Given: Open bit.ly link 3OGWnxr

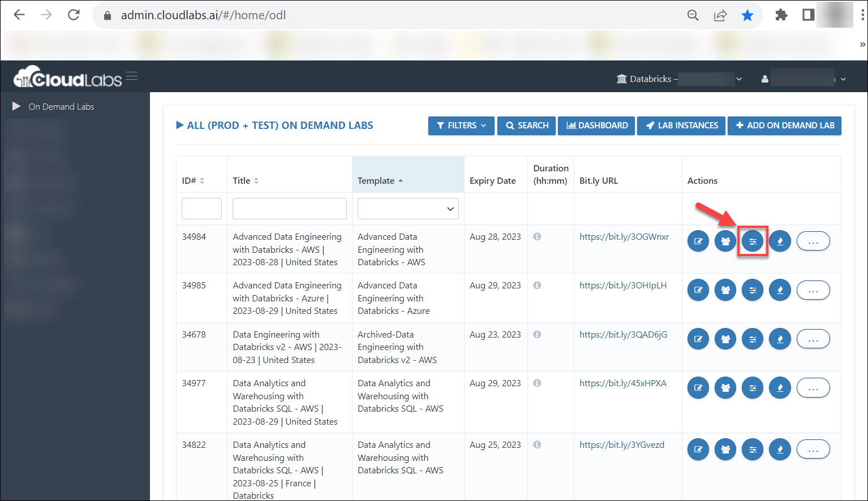Looking at the screenshot, I should pyautogui.click(x=624, y=237).
